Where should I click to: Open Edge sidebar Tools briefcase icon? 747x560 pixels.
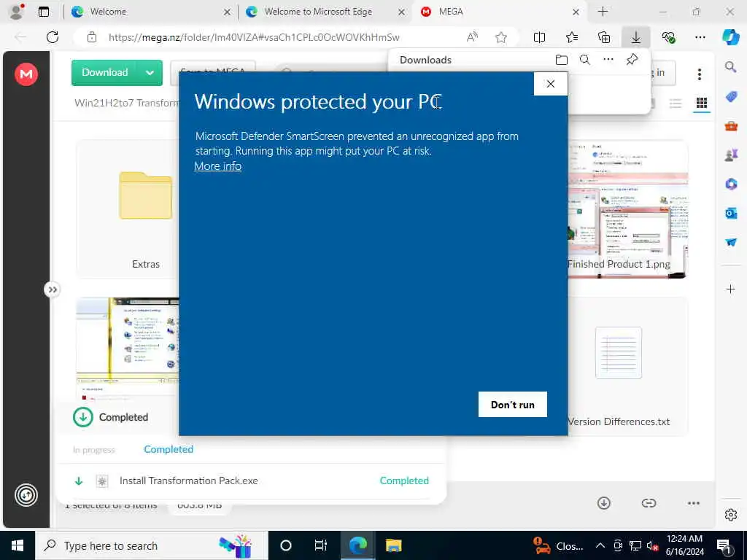731,125
